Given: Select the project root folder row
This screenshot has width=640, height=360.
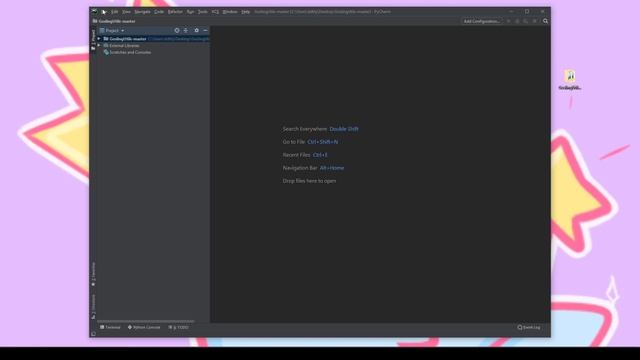Looking at the screenshot, I should [154, 39].
